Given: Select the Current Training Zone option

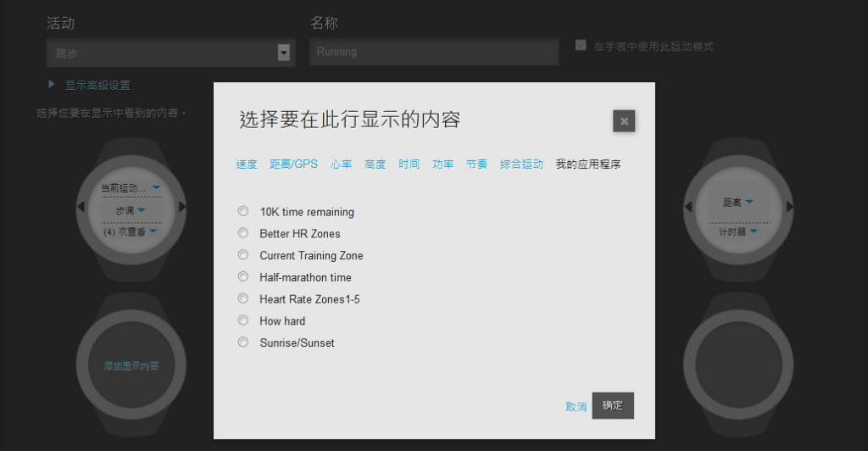Looking at the screenshot, I should (x=243, y=255).
